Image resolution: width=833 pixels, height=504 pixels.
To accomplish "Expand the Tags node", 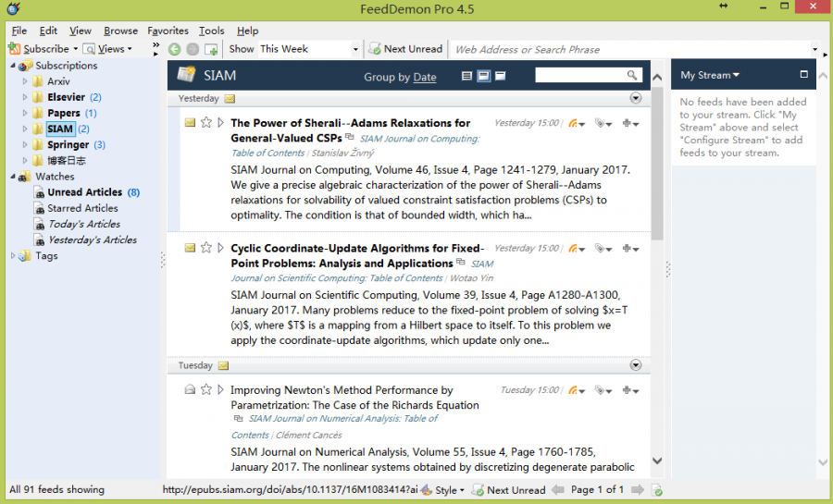I will 13,256.
